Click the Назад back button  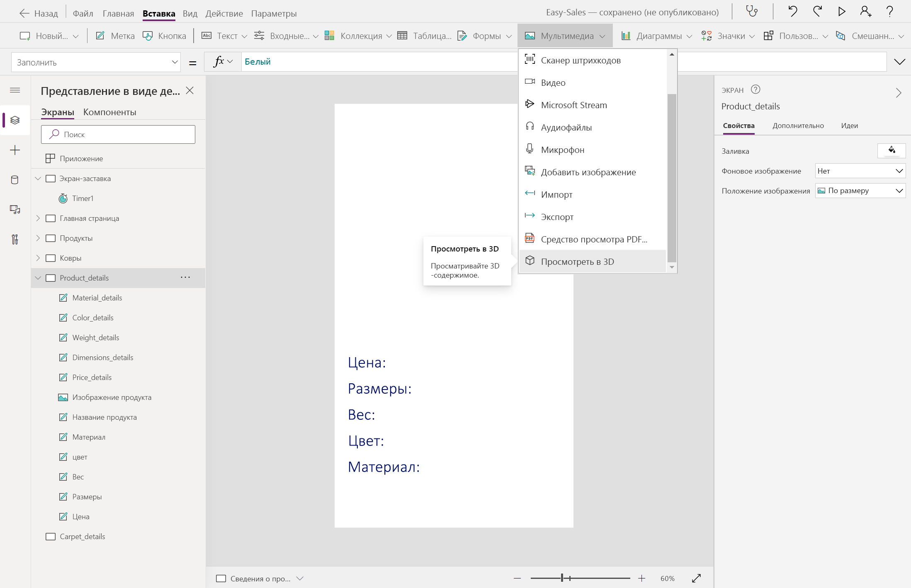click(39, 13)
